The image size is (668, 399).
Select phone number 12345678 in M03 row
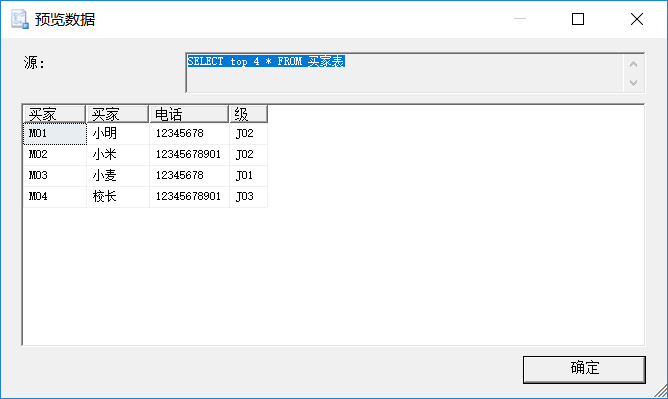coord(189,175)
